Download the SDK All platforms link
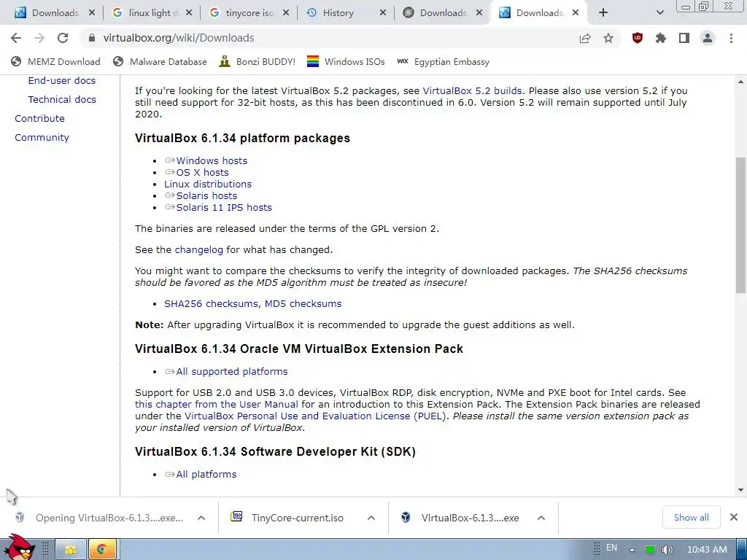 [206, 474]
